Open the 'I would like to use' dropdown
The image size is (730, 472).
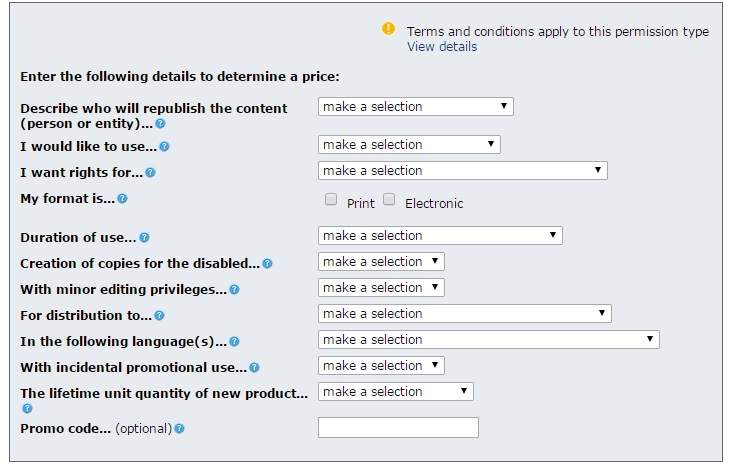tap(409, 145)
